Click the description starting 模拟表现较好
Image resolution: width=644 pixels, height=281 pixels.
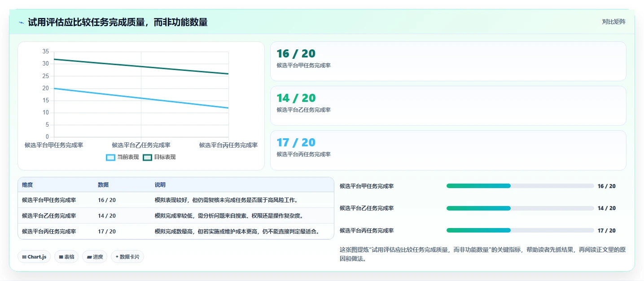click(227, 200)
